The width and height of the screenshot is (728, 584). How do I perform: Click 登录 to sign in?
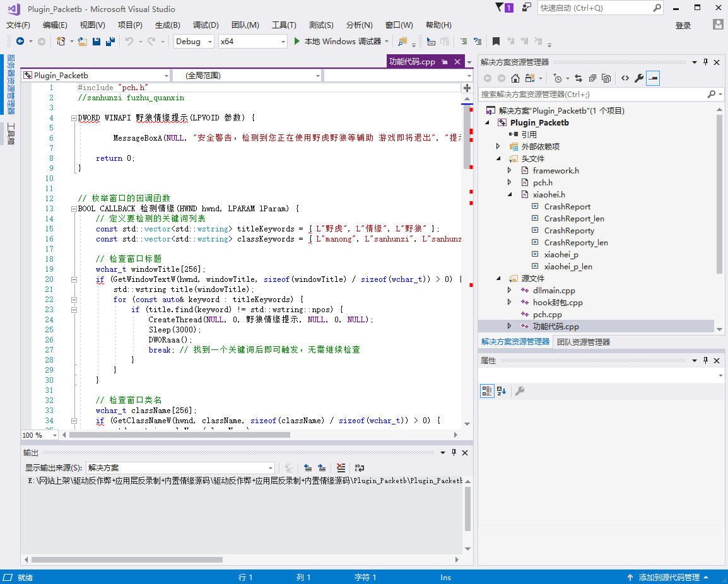tap(683, 25)
